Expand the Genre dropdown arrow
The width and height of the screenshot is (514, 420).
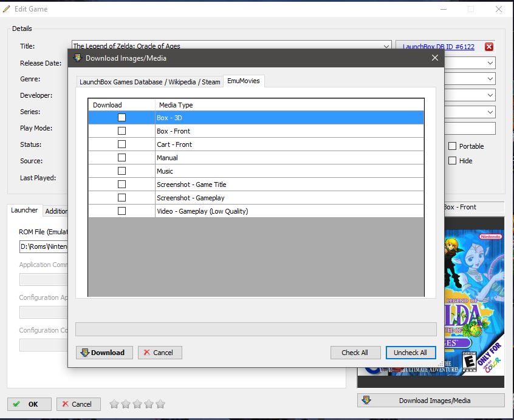tap(490, 79)
